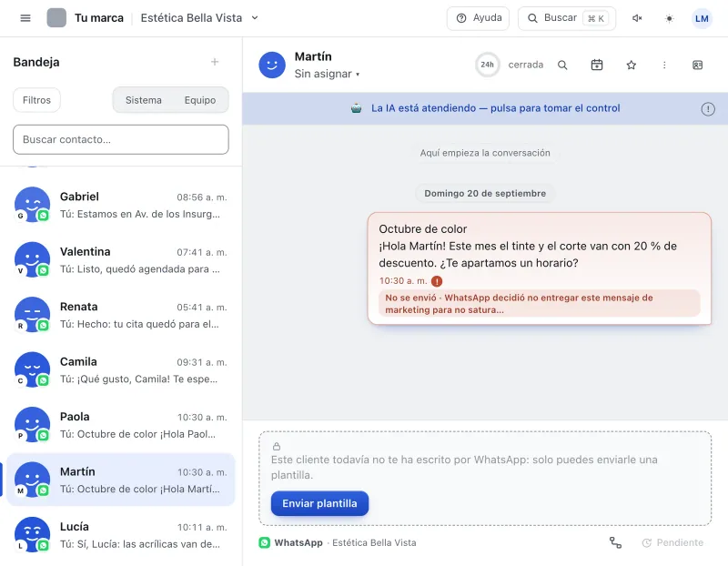Viewport: 728px width, 566px height.
Task: Click the lock icon in composer
Action: [x=277, y=446]
